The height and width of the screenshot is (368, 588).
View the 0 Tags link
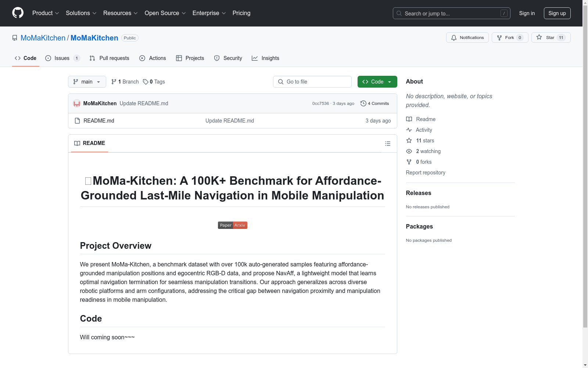154,82
